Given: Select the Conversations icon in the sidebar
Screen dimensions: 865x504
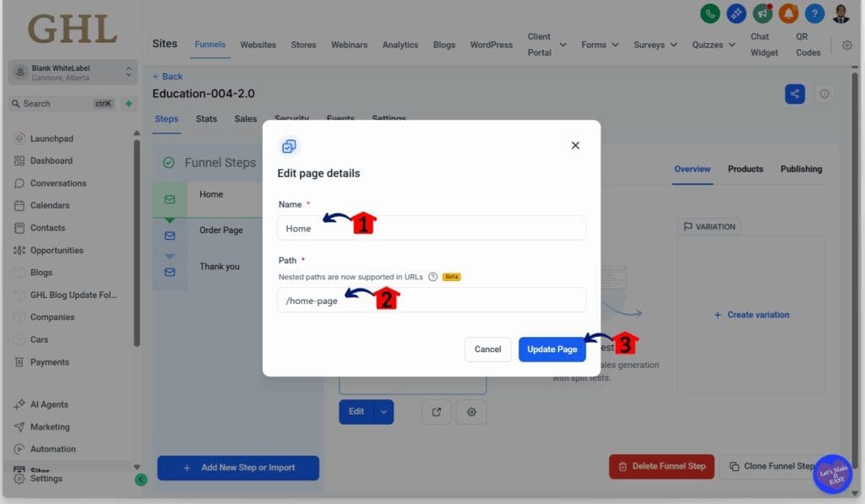Looking at the screenshot, I should [x=19, y=182].
